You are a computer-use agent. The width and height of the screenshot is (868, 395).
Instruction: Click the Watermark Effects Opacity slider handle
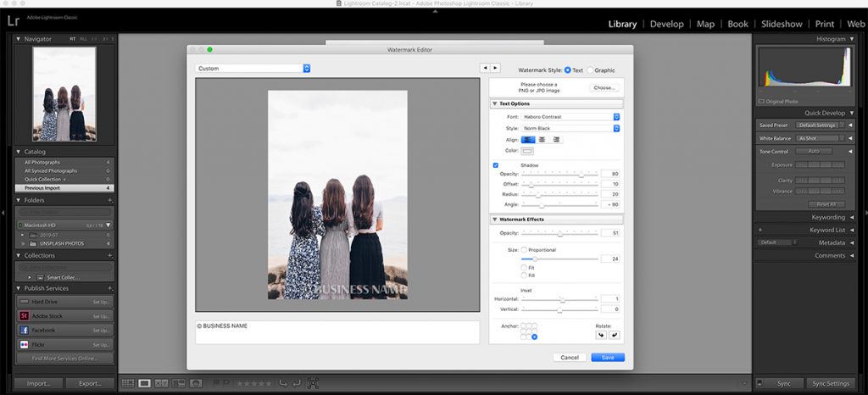tap(559, 235)
